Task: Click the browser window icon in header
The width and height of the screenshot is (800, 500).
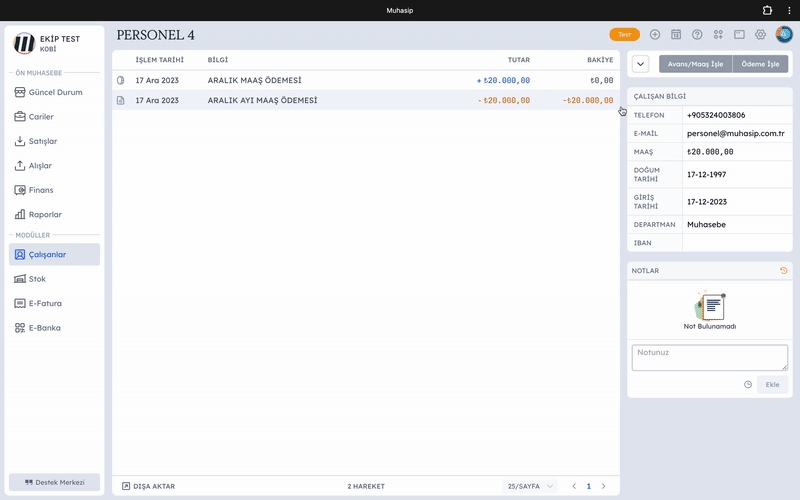Action: point(739,34)
